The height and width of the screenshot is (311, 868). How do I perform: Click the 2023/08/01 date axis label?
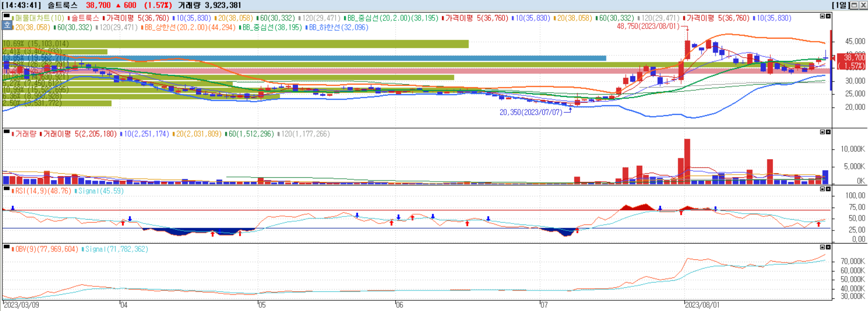(x=702, y=305)
